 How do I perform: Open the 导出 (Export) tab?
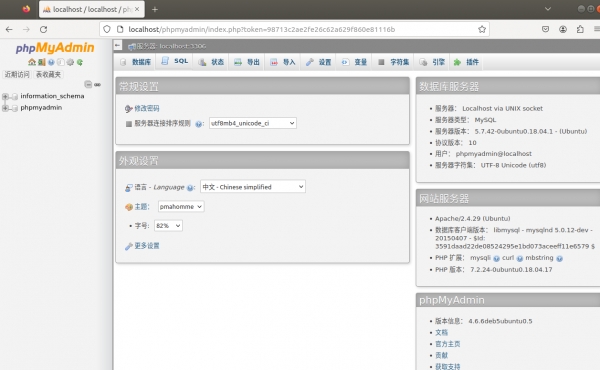tap(247, 62)
